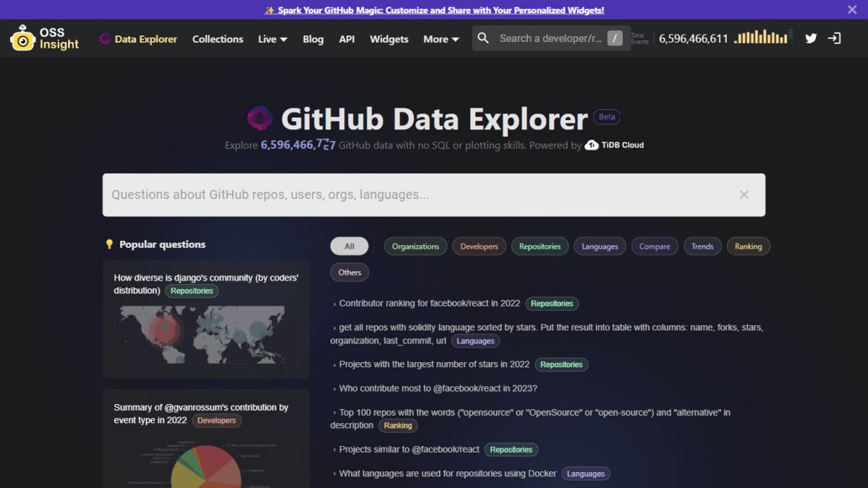This screenshot has height=488, width=868.
Task: Go to the Blog page
Action: click(313, 39)
